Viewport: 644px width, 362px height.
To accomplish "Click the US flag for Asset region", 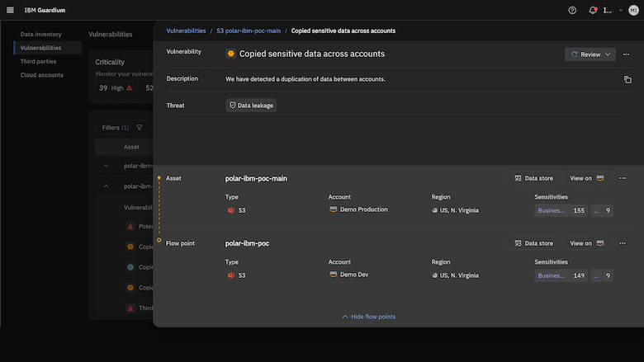I will coord(434,210).
